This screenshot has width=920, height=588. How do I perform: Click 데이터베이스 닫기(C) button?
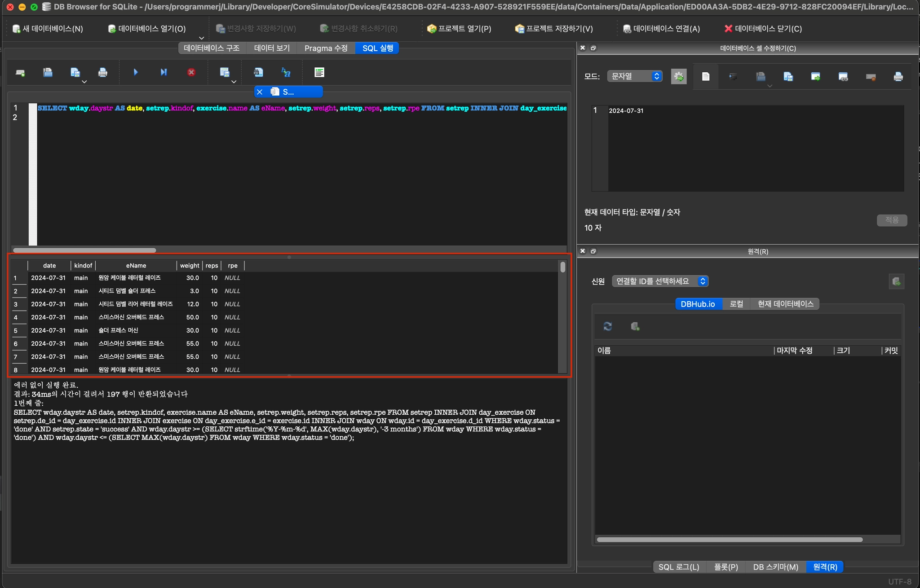pos(763,29)
